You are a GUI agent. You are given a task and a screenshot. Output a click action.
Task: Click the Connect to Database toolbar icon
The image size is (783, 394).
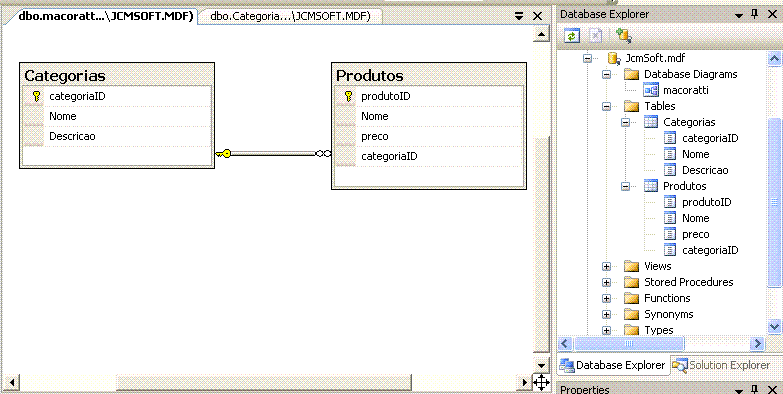pos(624,35)
